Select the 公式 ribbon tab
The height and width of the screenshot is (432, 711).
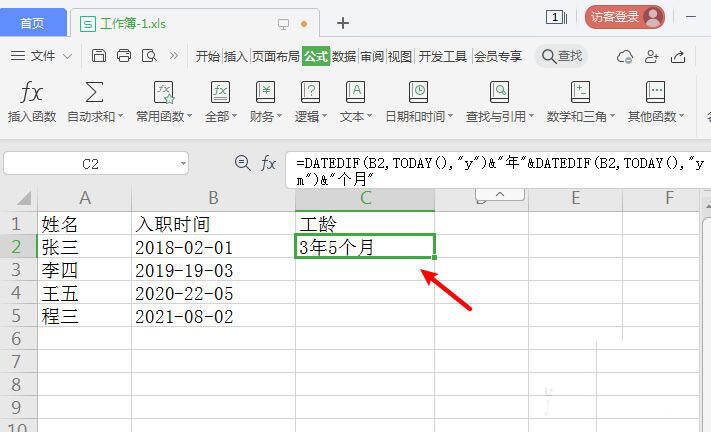click(316, 57)
